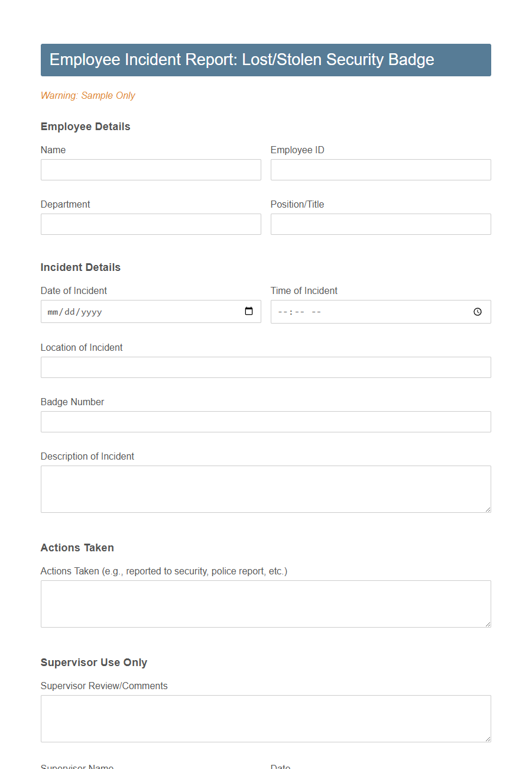The image size is (532, 769).
Task: Open the calendar picker for Date of Incident
Action: click(249, 311)
